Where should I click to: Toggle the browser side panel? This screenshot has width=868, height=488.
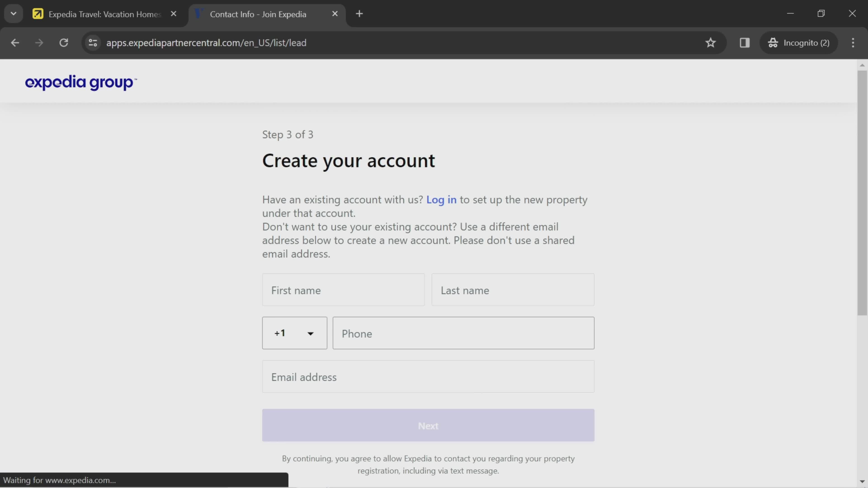(x=744, y=43)
